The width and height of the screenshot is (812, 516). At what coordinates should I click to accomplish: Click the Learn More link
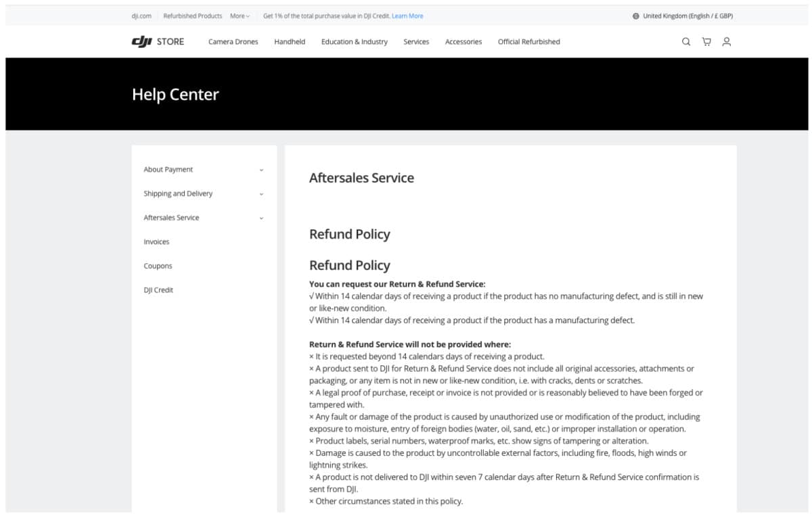[407, 16]
